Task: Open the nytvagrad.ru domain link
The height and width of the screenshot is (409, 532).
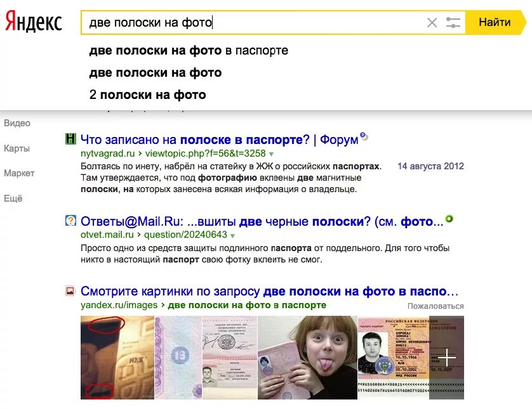Action: tap(107, 153)
